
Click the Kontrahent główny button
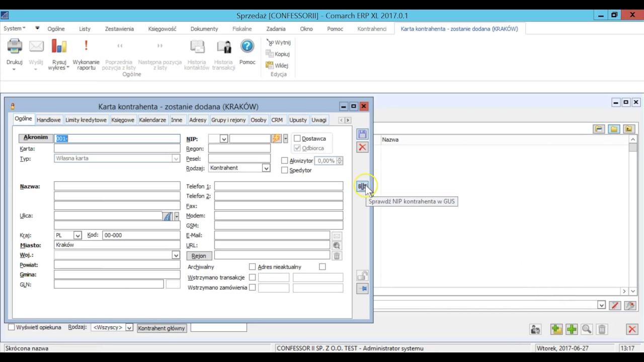pos(162,328)
